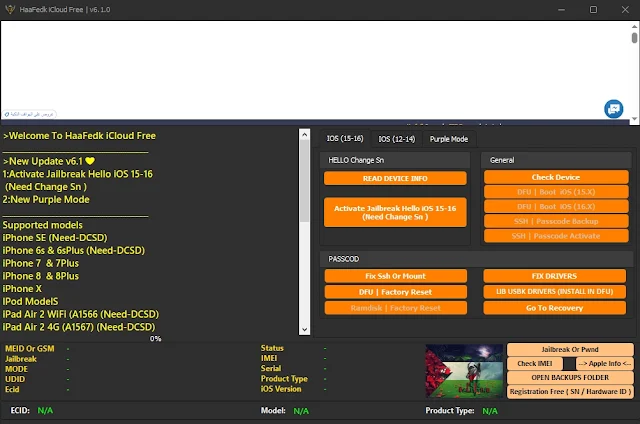Click OPEN BACKUPS FOLDER button
This screenshot has width=640, height=424.
[x=570, y=377]
